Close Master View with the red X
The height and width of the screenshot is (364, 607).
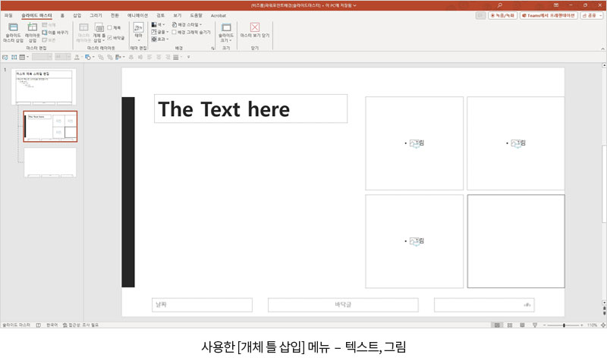(x=255, y=27)
